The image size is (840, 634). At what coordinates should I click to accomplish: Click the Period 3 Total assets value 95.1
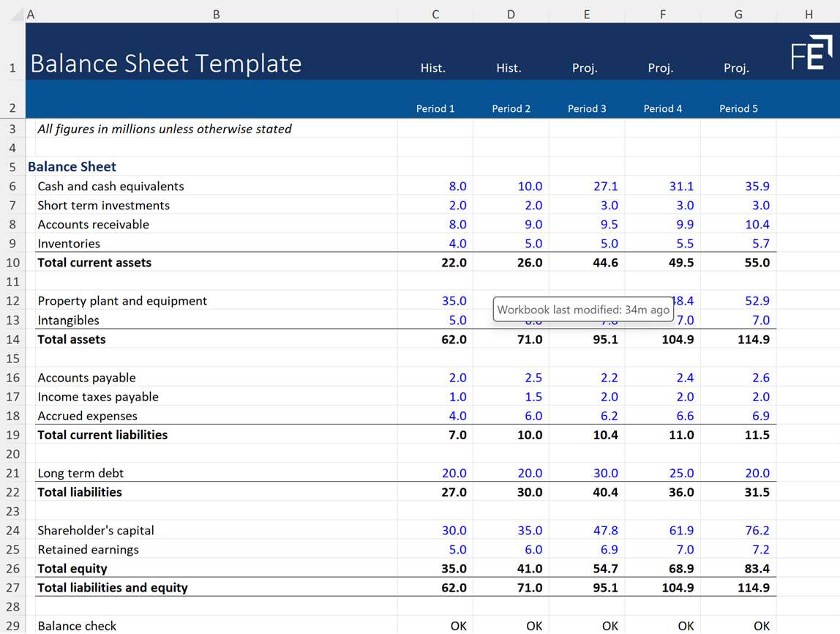[606, 339]
